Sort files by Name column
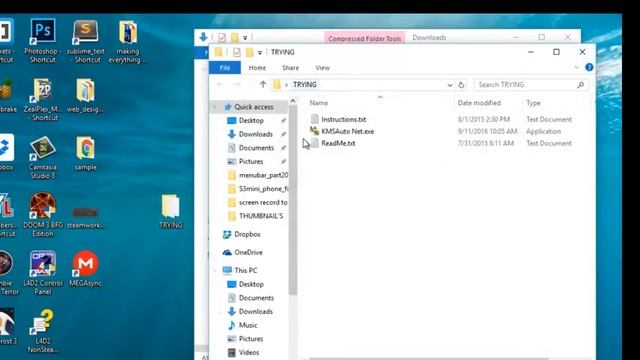Image resolution: width=640 pixels, height=360 pixels. [319, 103]
